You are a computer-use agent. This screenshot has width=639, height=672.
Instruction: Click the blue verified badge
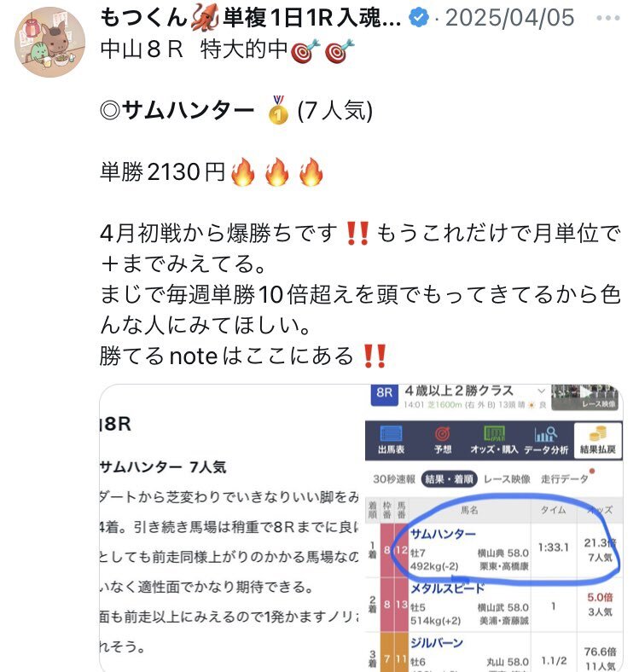pyautogui.click(x=419, y=18)
